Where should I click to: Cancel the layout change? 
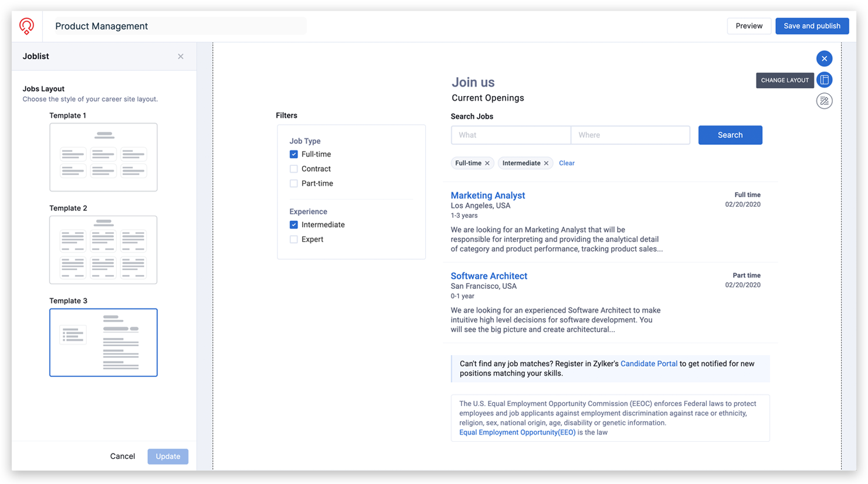pyautogui.click(x=123, y=456)
